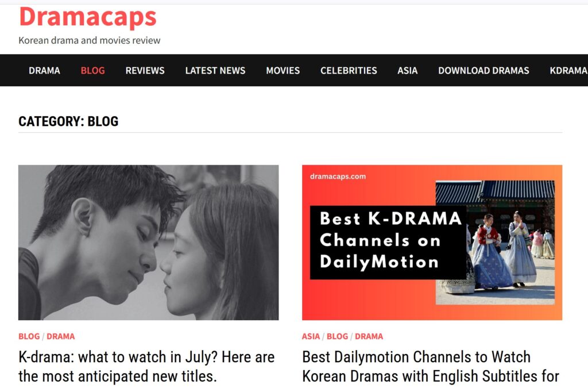Open the Dramacaps site logo
588x388 pixels.
[88, 17]
